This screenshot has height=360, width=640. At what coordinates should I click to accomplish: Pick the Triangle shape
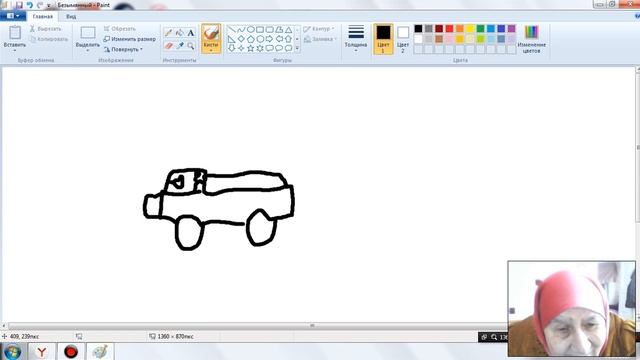pyautogui.click(x=289, y=29)
